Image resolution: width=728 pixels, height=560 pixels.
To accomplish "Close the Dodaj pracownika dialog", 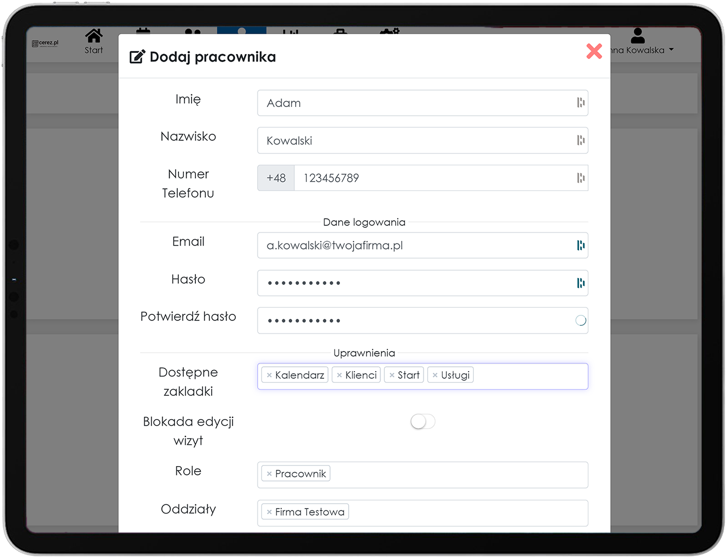I will click(x=594, y=51).
